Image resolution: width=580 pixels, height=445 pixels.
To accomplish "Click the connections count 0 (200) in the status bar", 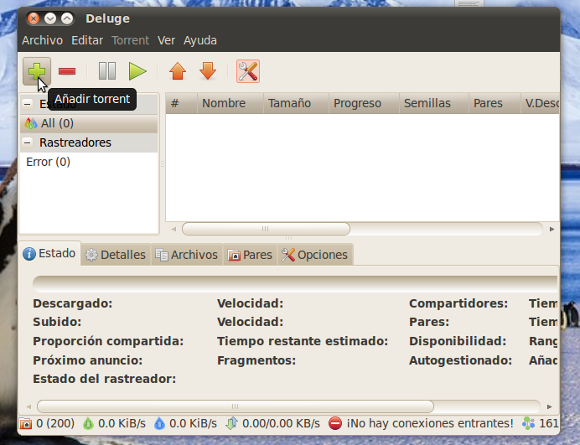I will (x=47, y=423).
